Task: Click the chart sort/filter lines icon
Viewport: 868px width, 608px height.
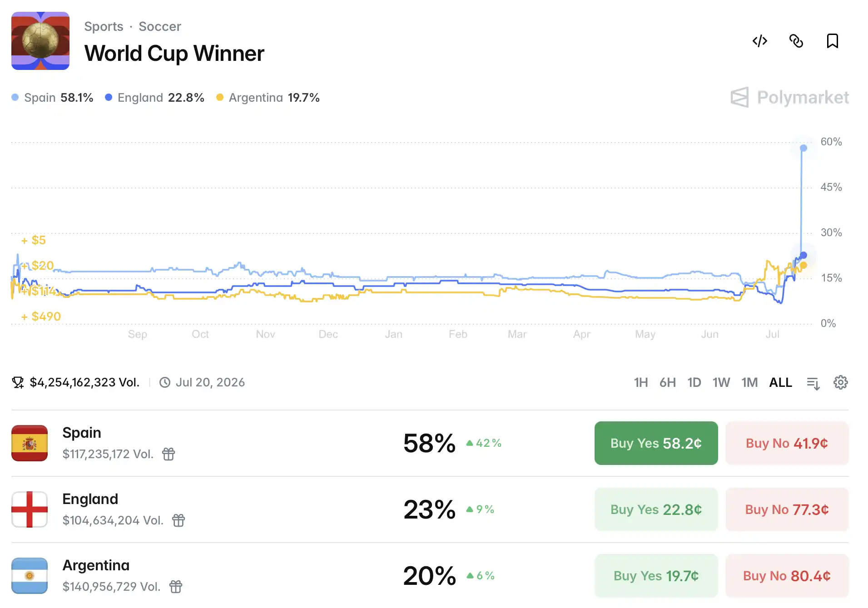Action: click(x=813, y=383)
